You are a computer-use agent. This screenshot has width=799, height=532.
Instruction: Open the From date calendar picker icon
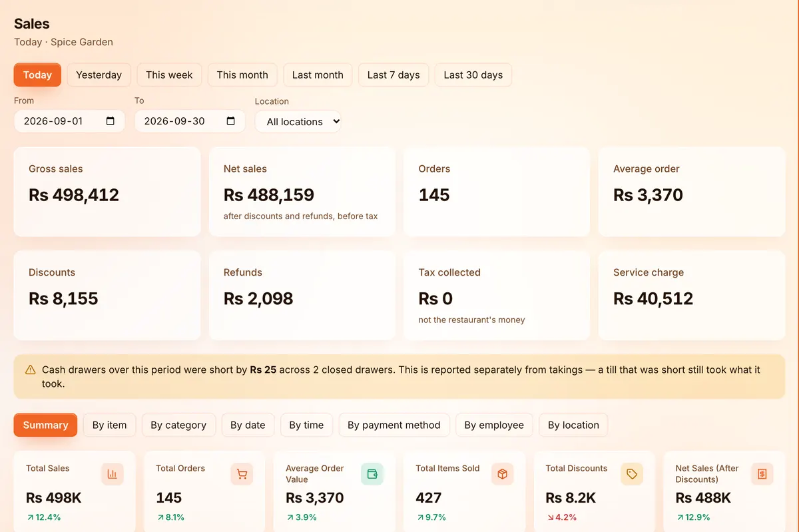pos(111,121)
